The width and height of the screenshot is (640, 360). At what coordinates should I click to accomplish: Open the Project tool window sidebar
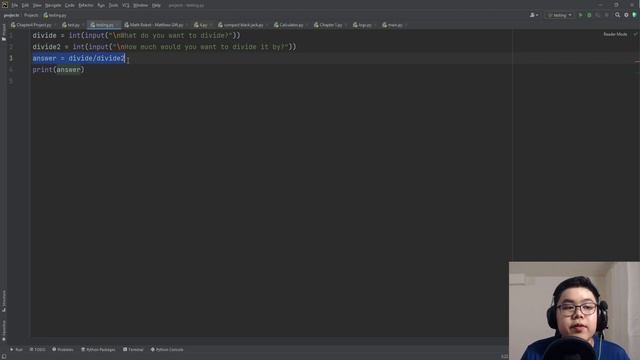coord(4,32)
